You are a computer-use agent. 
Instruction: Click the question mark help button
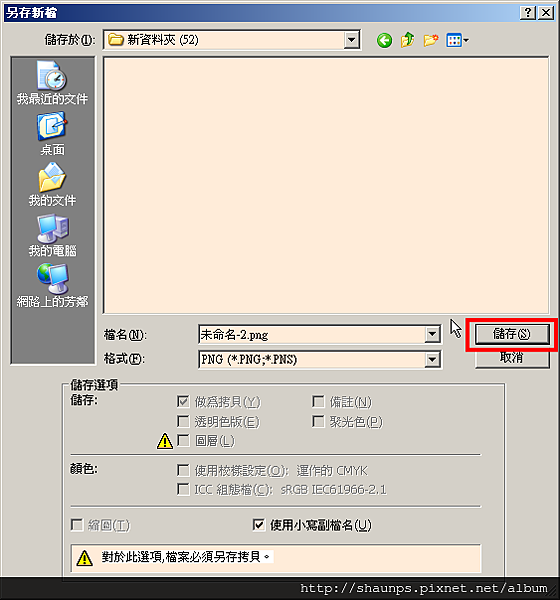pos(528,13)
